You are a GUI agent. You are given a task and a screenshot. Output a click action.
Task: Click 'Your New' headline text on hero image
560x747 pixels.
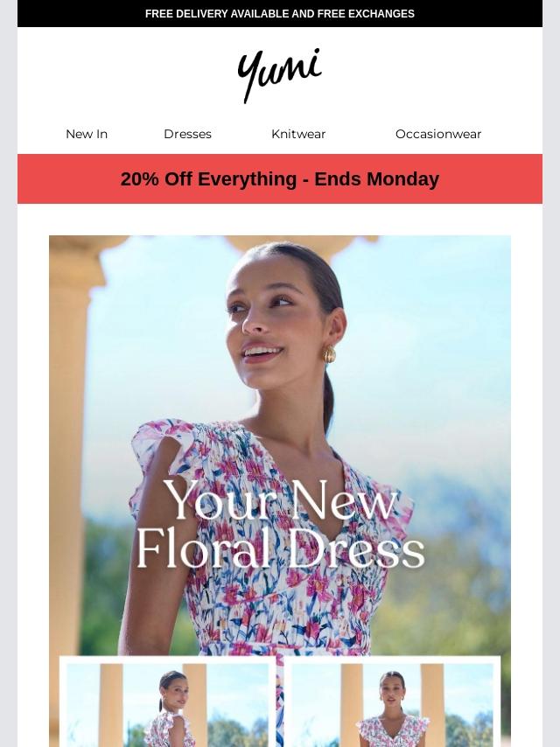click(x=280, y=500)
